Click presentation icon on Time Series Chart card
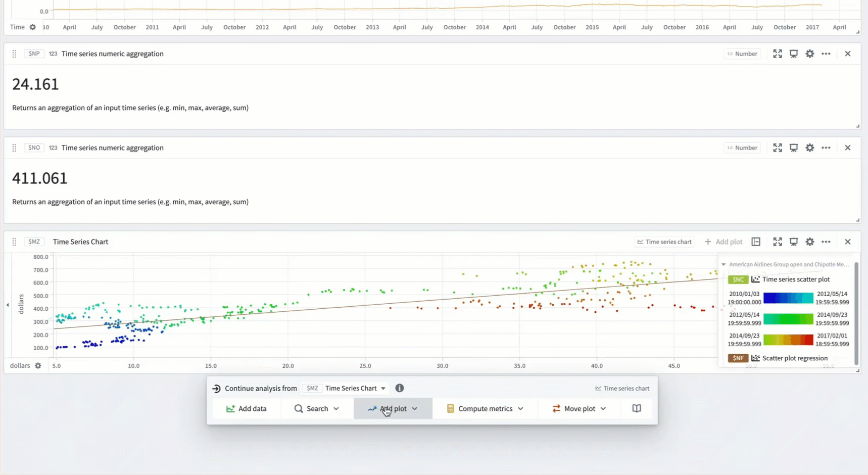The width and height of the screenshot is (868, 475). (x=793, y=242)
